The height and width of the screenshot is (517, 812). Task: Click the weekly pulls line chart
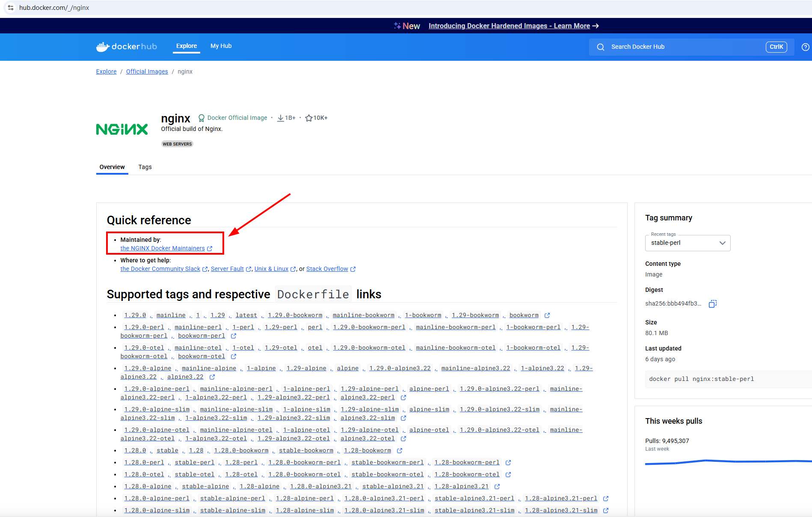pyautogui.click(x=728, y=462)
